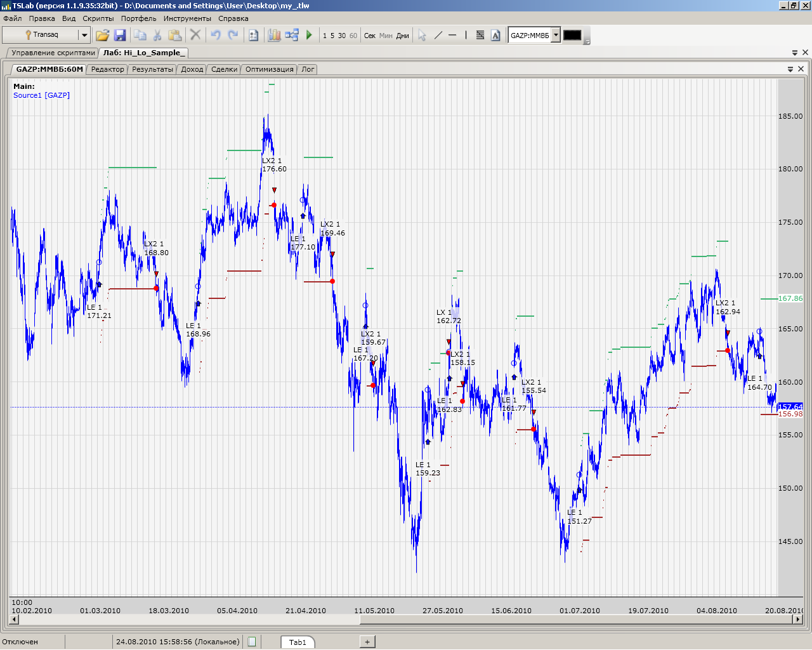The height and width of the screenshot is (650, 812).
Task: Click the Delete X icon in toolbar
Action: pos(195,35)
